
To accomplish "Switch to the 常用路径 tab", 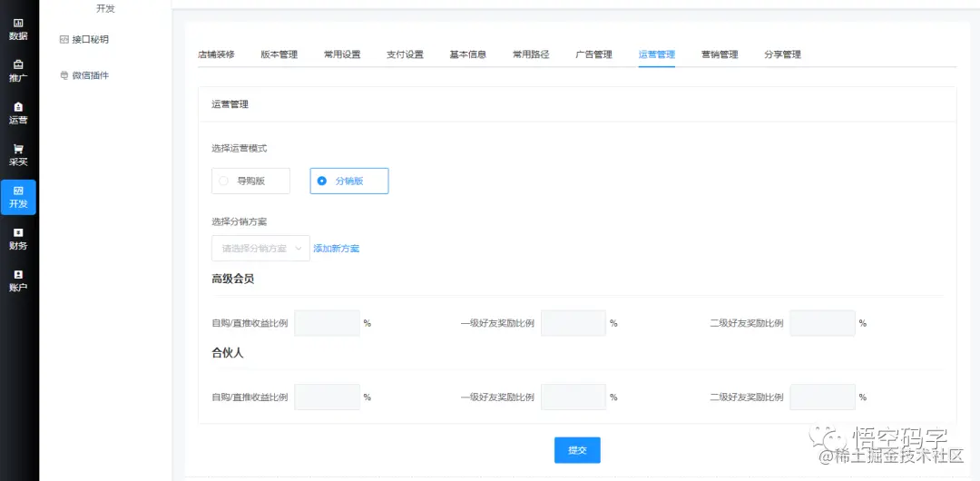I will click(531, 54).
